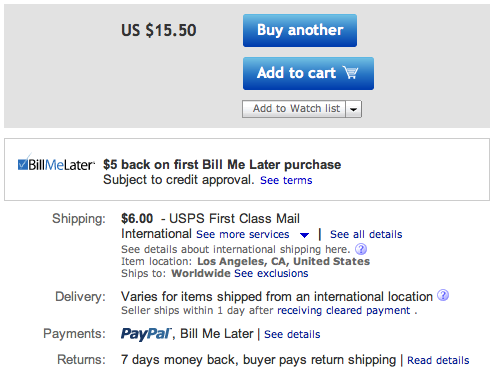Screen dimensions: 498x369
Task: Open the delivery estimate help question mark
Action: pos(443,295)
